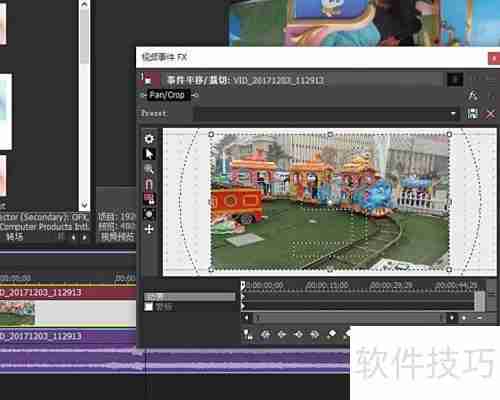
Task: Click left tab-scroll arrow in main window
Action: tap(73, 237)
